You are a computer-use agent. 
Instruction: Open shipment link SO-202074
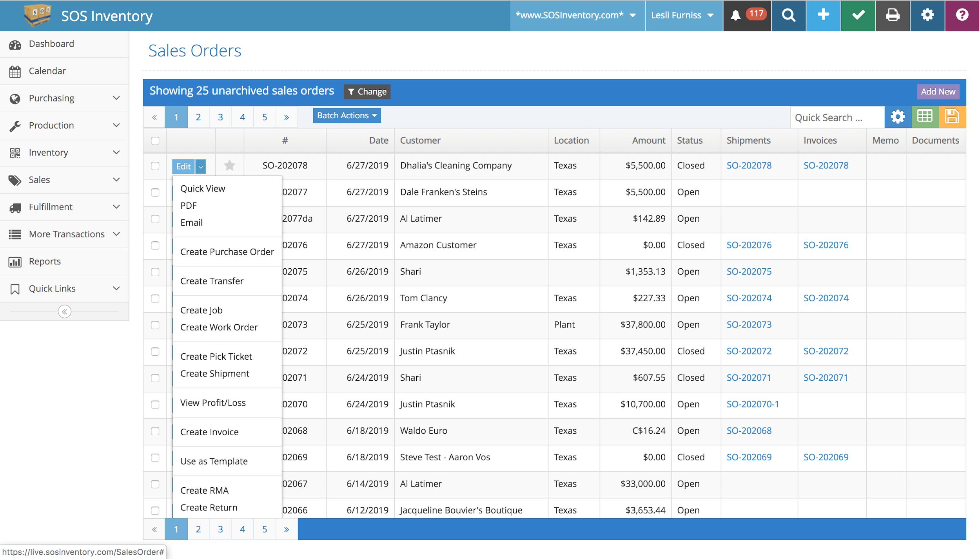(749, 298)
